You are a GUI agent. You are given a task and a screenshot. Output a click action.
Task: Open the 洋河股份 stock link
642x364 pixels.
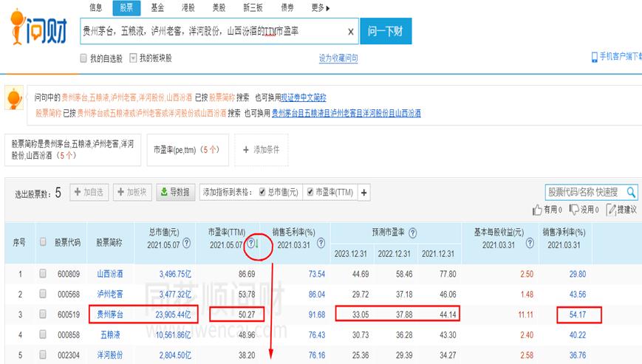pos(110,355)
